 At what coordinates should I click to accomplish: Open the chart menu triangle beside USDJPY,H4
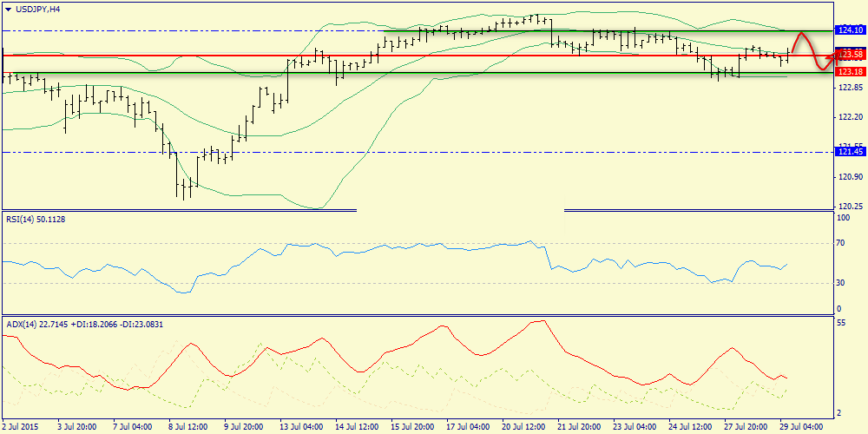(8, 9)
